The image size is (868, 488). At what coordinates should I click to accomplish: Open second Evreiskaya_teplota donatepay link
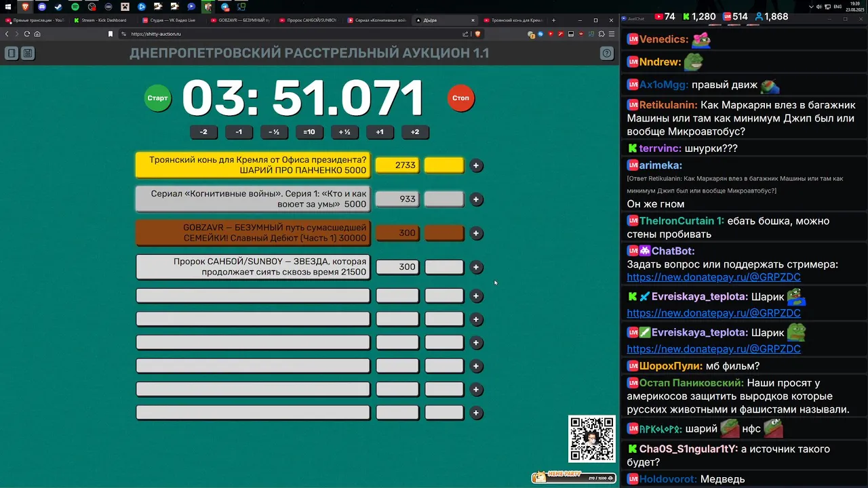click(x=713, y=349)
